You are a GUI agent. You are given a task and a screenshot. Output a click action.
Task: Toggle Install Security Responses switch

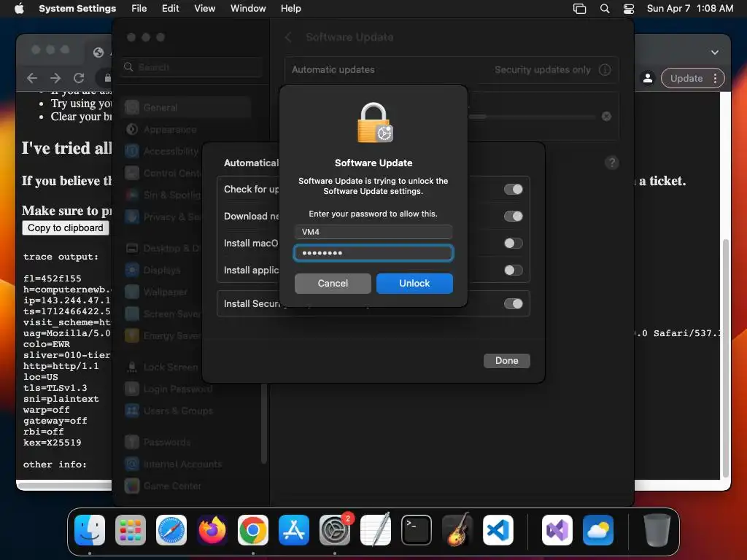513,304
